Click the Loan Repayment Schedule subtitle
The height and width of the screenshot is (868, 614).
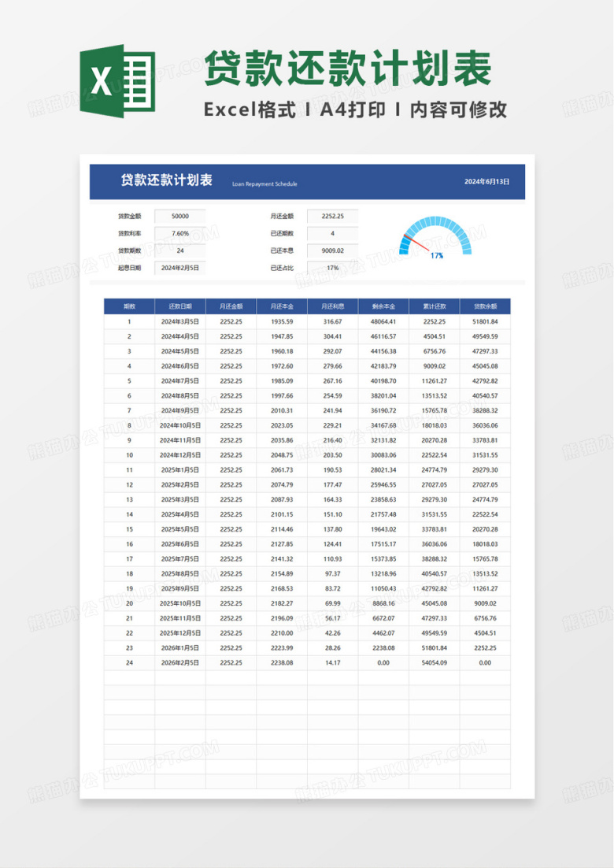pos(264,184)
